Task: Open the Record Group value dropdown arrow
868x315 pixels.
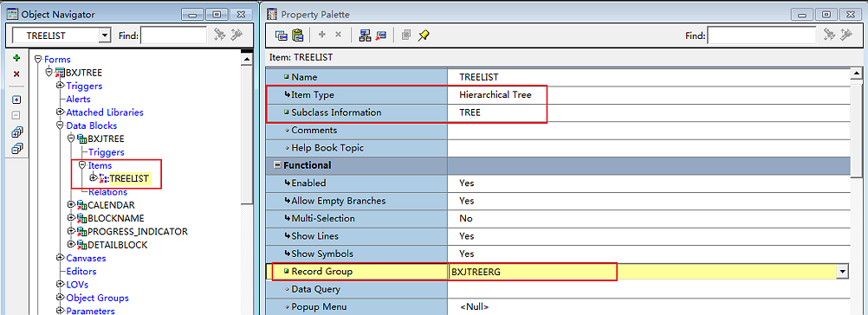Action: coord(843,272)
